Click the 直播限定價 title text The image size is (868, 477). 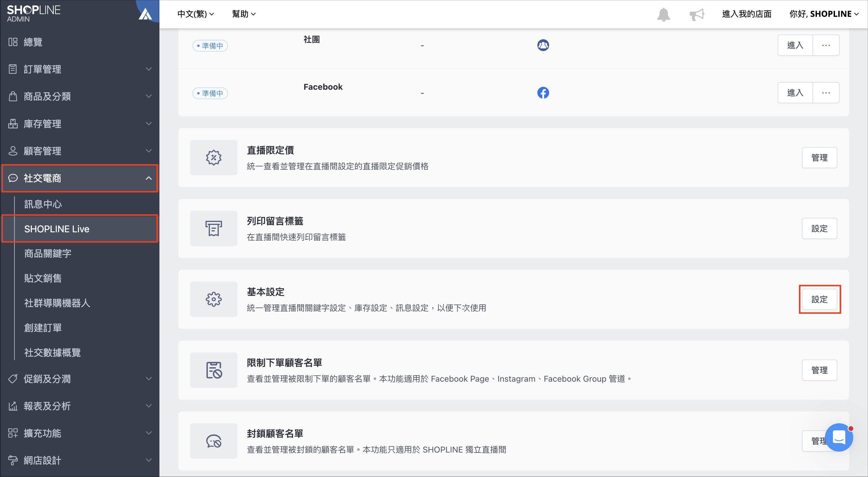(x=270, y=150)
